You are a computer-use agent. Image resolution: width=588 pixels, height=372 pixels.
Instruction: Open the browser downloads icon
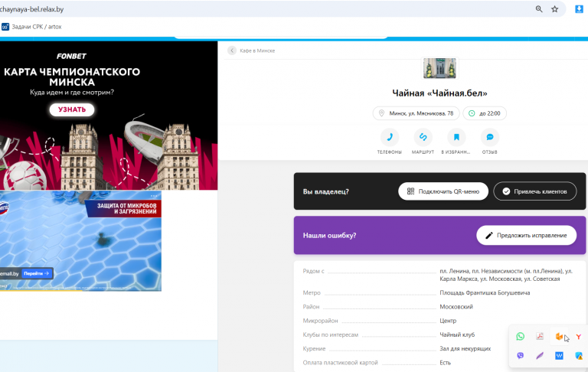(579, 9)
